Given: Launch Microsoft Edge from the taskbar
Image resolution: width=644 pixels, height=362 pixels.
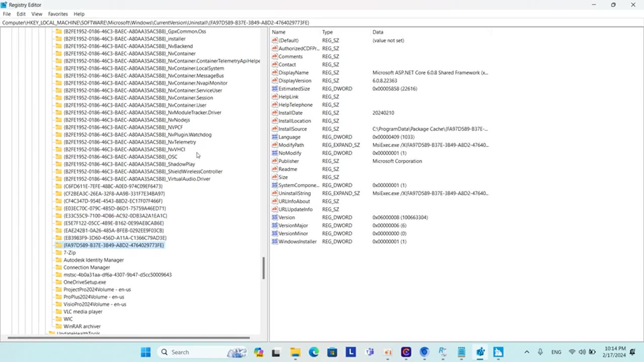Looking at the screenshot, I should click(314, 352).
